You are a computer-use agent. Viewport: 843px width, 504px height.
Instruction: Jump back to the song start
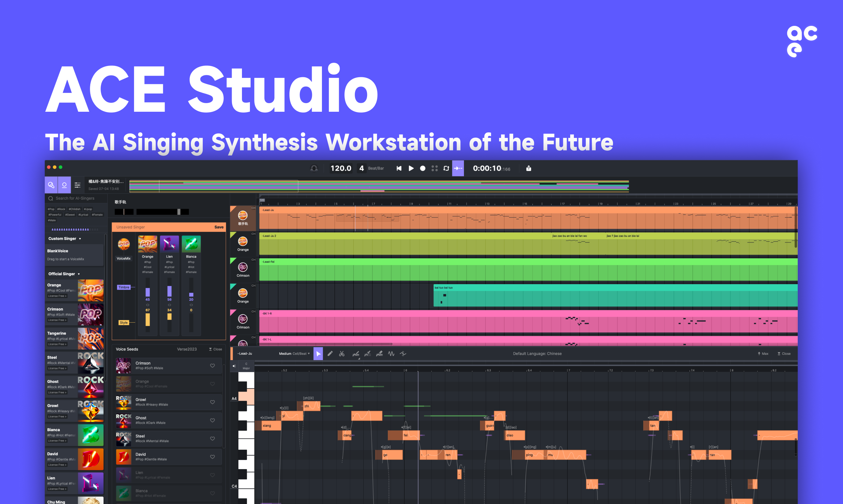(x=399, y=168)
